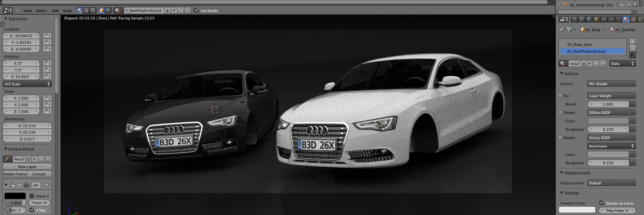Screen dimensions: 644x215
Task: Open Material properties tab
Action: [626, 19]
